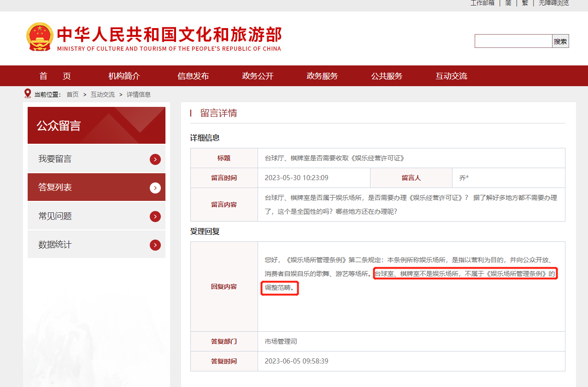Click 详情信息 in the breadcrumb
Image resolution: width=588 pixels, height=387 pixels.
(x=139, y=94)
